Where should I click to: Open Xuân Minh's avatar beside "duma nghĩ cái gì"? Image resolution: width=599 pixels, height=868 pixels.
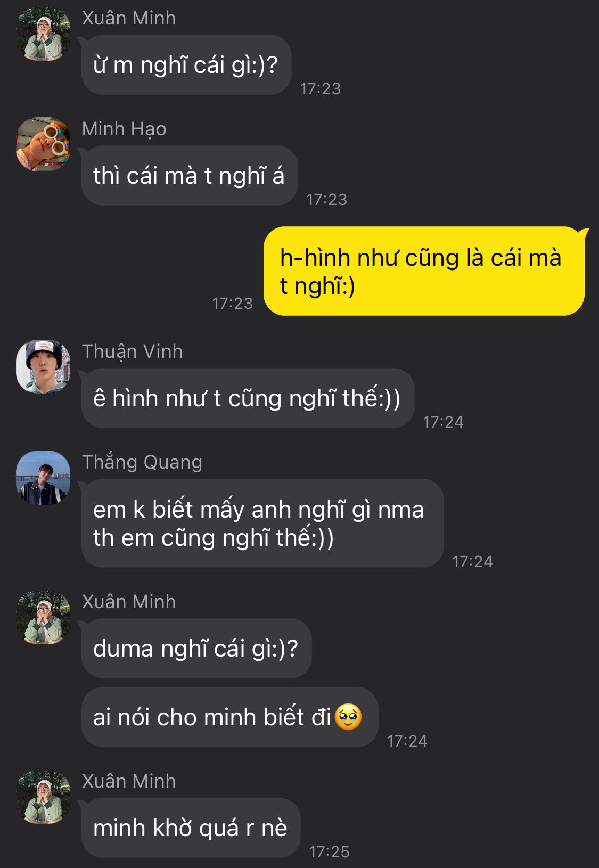pyautogui.click(x=43, y=617)
